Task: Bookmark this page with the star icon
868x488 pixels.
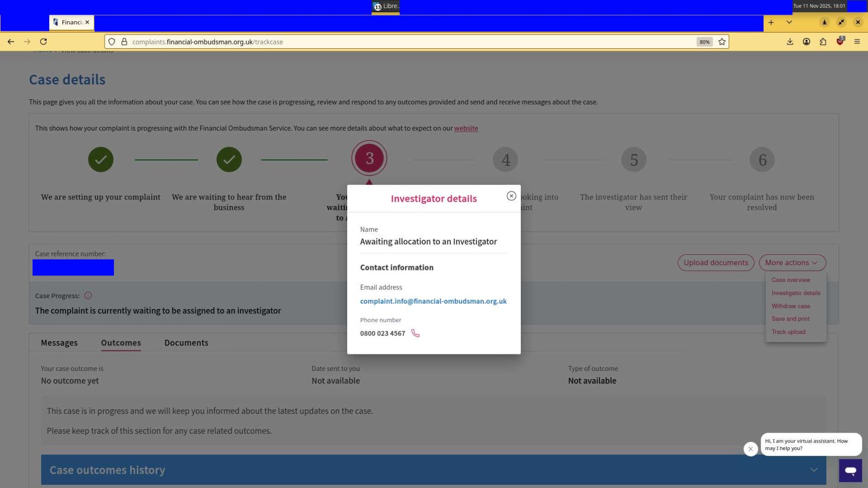Action: [x=722, y=42]
